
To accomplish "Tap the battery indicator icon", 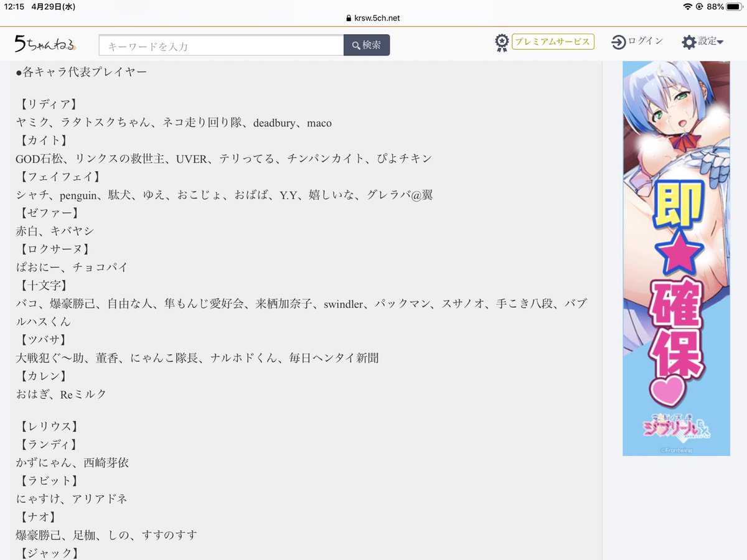I will coord(735,6).
